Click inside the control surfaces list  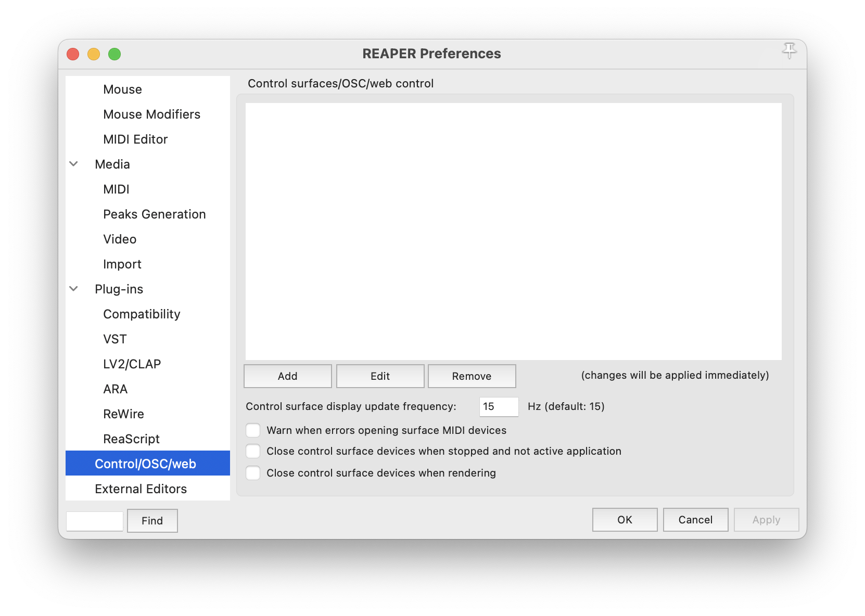click(514, 232)
